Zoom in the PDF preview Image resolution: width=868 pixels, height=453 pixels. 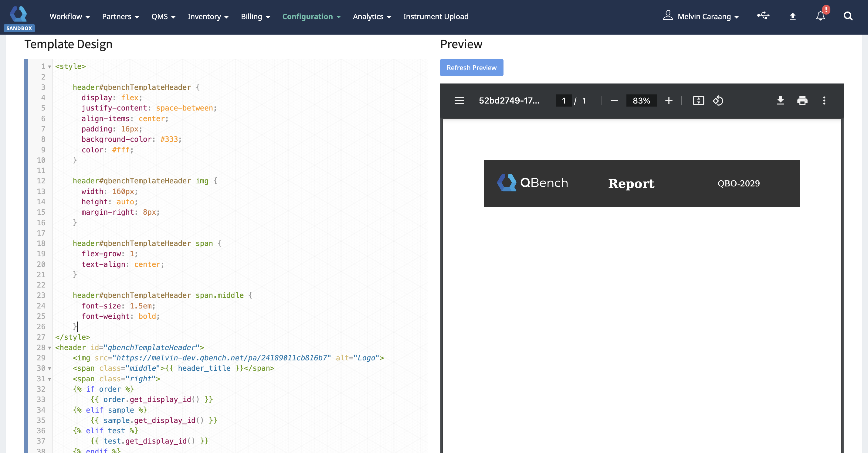pyautogui.click(x=669, y=100)
